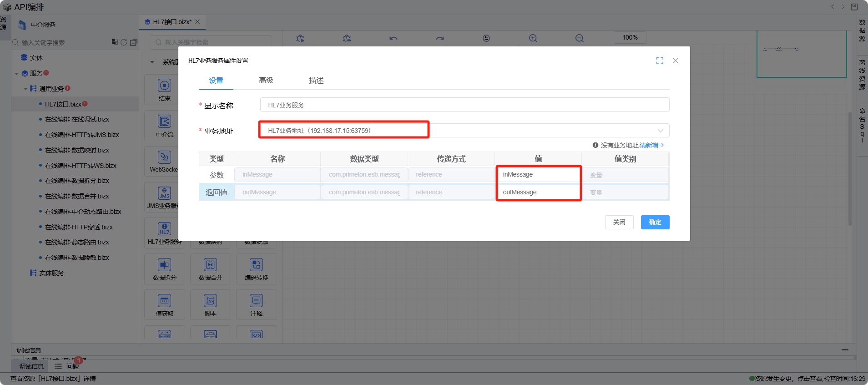Click the 关闭 button
The image size is (868, 385).
click(619, 222)
